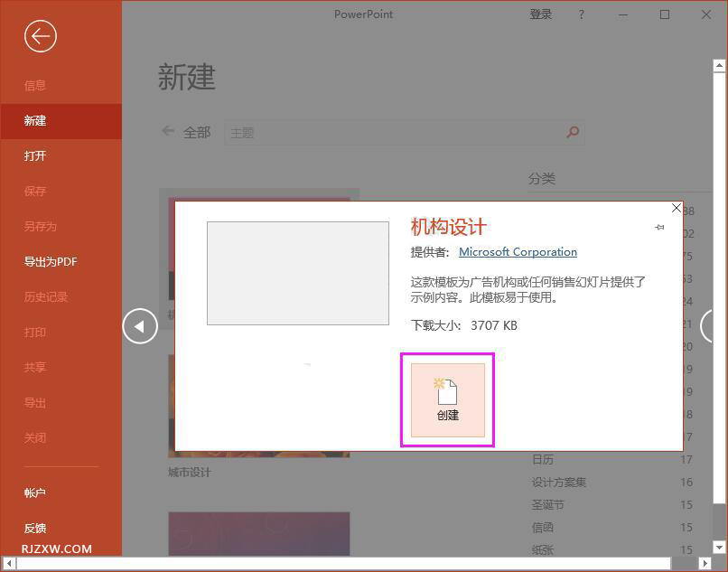Click the 创建 button to create presentation
The image size is (728, 572).
[447, 399]
